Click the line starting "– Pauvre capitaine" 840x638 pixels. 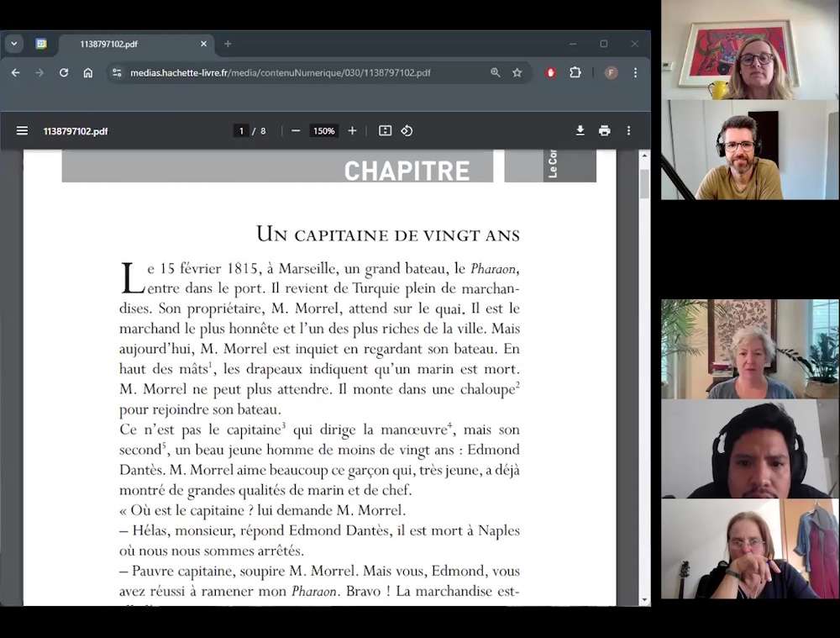point(319,571)
